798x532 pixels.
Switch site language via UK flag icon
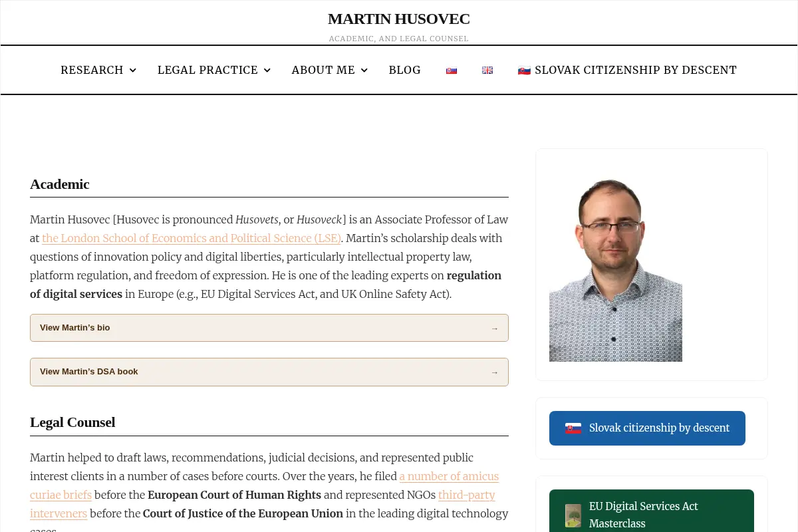tap(487, 70)
